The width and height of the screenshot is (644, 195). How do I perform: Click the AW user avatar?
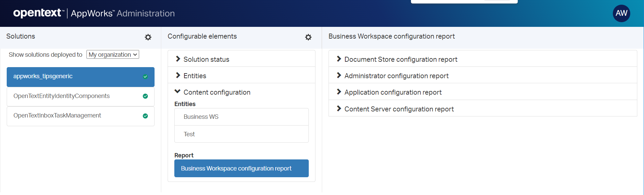621,13
